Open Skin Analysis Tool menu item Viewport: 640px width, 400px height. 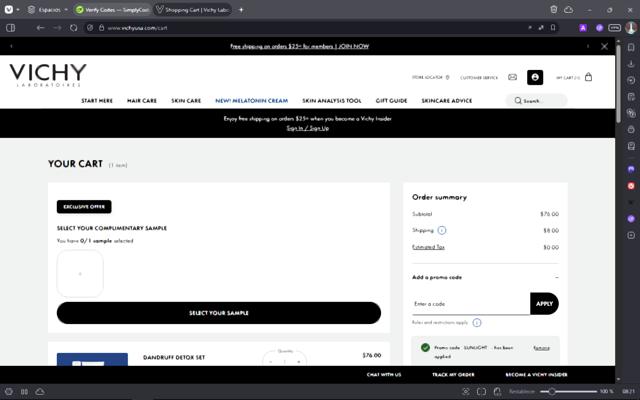coord(331,100)
